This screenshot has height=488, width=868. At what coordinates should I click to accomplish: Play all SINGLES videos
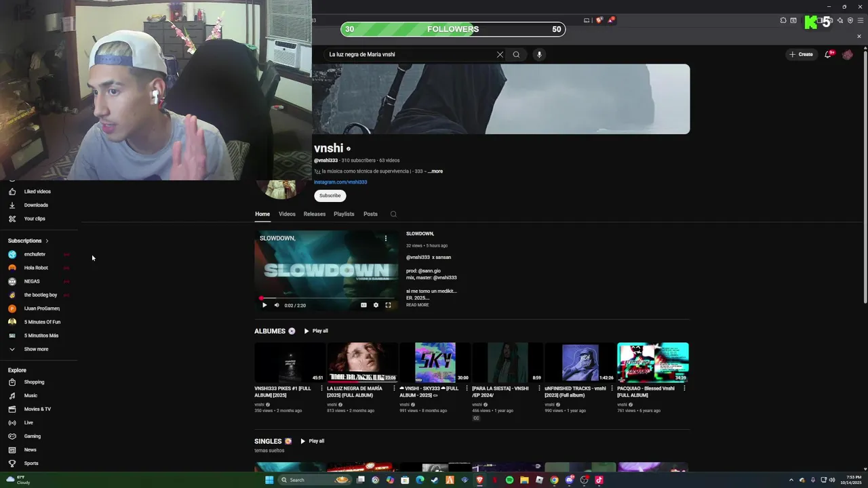click(313, 441)
